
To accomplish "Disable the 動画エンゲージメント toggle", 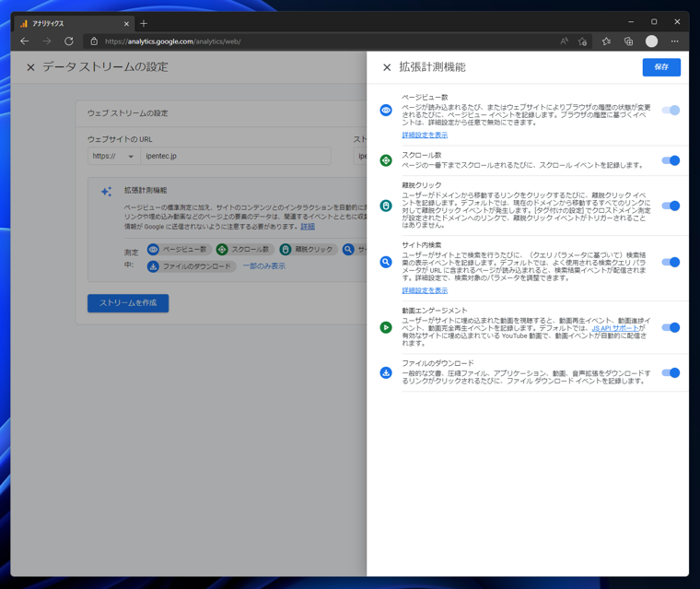I will click(x=671, y=327).
